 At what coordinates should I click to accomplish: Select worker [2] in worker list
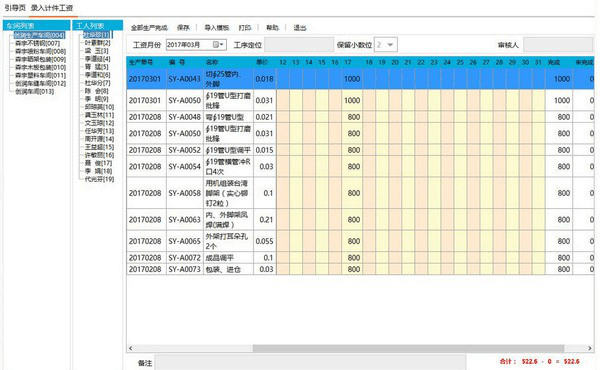pos(98,43)
